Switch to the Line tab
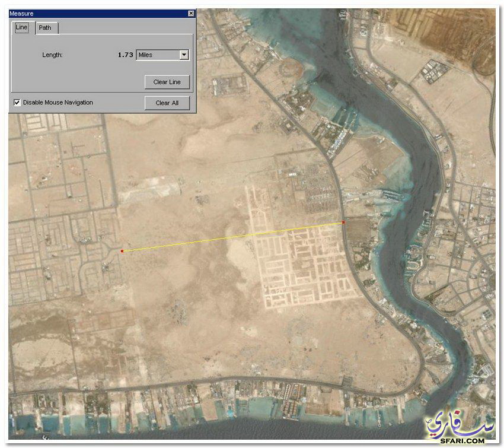 point(22,27)
